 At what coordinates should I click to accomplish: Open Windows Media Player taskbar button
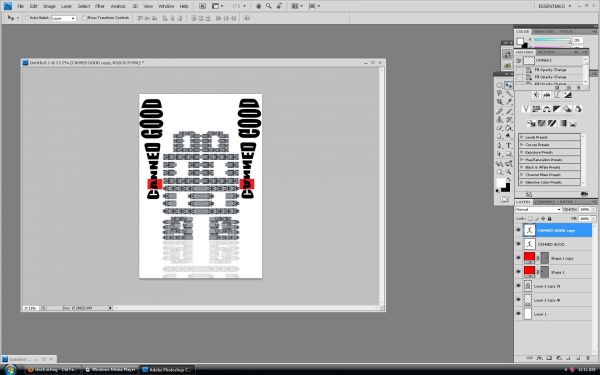(110, 370)
